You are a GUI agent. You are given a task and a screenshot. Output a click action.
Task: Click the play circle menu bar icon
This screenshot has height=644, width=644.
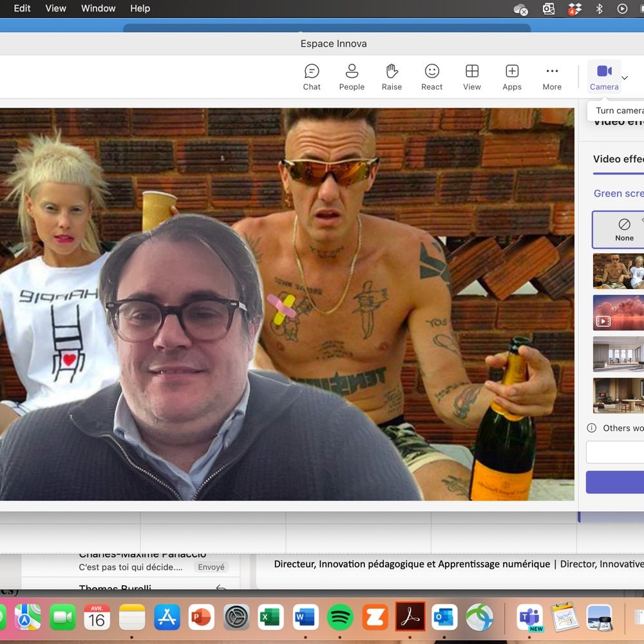[x=622, y=8]
